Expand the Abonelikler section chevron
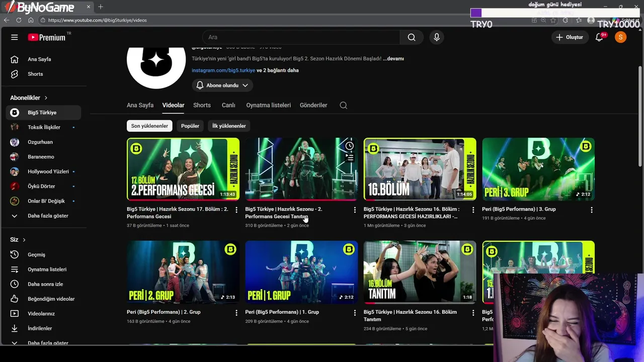Screen dimensions: 644x362 pyautogui.click(x=46, y=98)
